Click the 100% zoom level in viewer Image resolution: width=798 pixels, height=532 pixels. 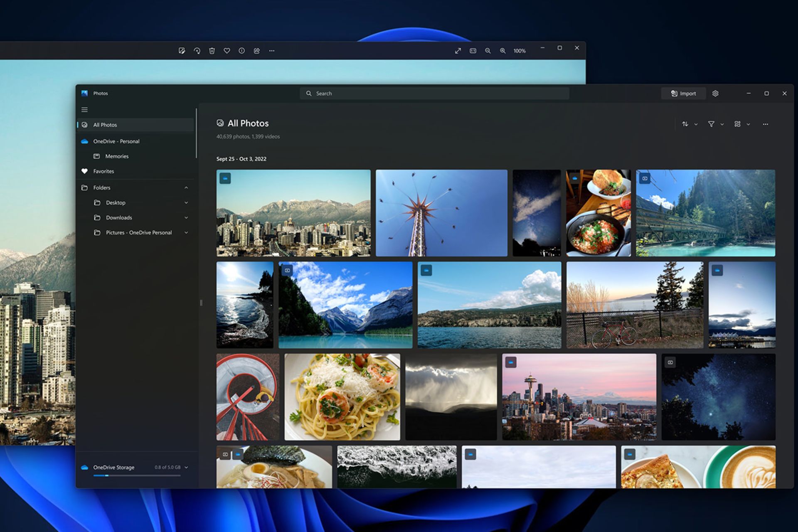pyautogui.click(x=520, y=51)
